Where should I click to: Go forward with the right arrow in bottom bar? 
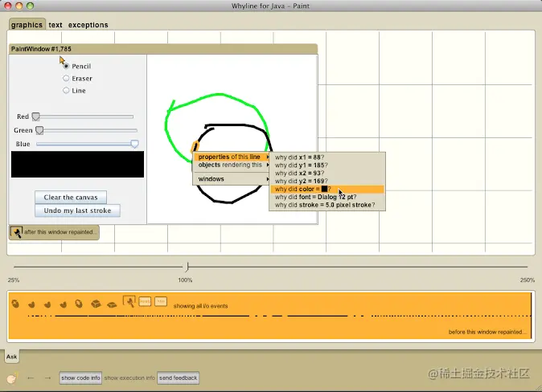coord(47,378)
